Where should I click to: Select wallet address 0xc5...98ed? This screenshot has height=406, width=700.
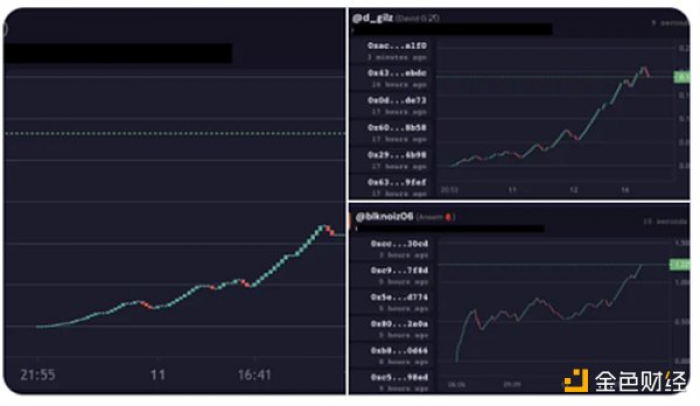[399, 377]
